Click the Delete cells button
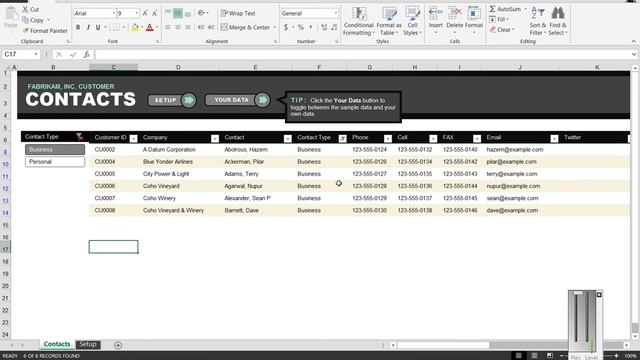This screenshot has height=360, width=640. coord(454,20)
